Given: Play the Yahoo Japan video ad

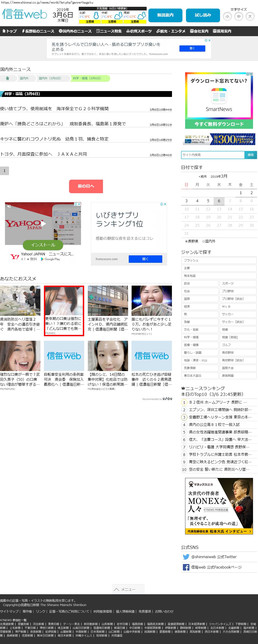Looking at the screenshot, I should click(43, 224).
